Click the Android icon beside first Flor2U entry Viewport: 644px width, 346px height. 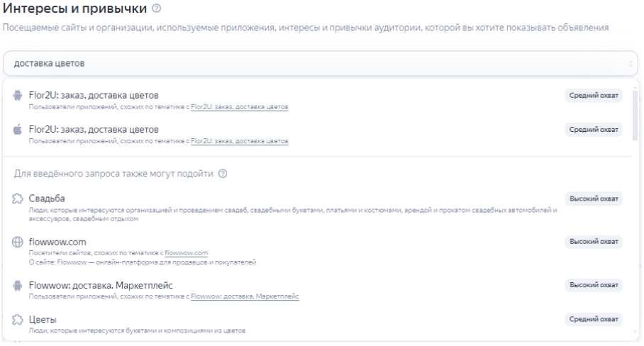click(x=18, y=96)
